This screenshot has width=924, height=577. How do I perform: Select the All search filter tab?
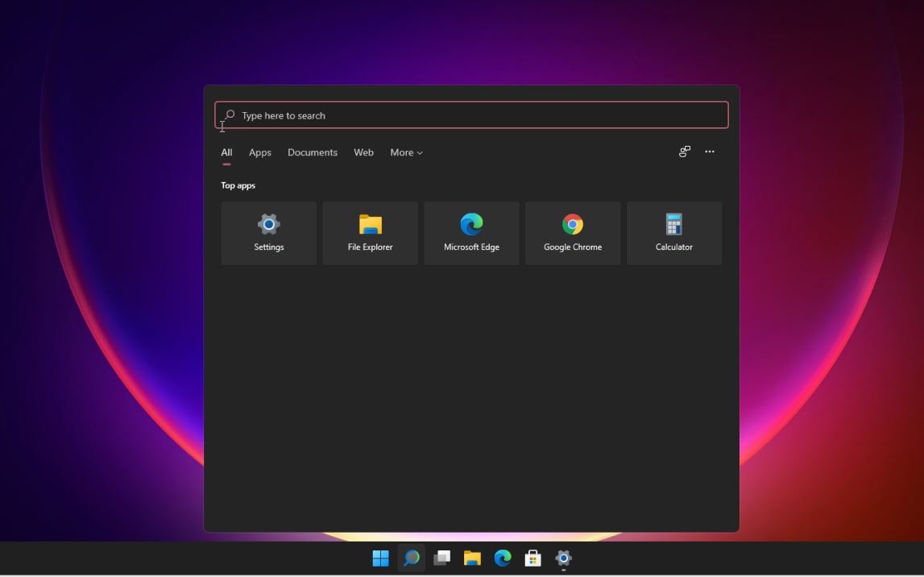[x=226, y=152]
